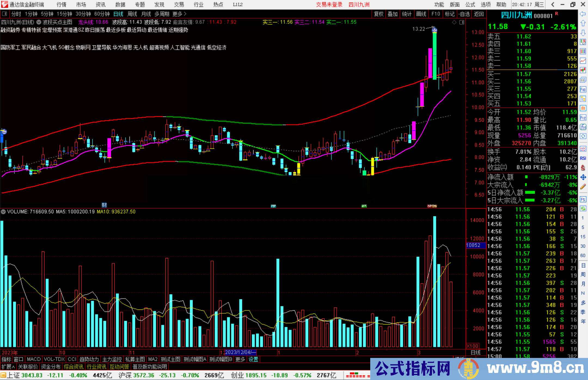Screen dimensions: 588x380
Task: Toggle the chart panel icon near top-right
Action: point(462,22)
